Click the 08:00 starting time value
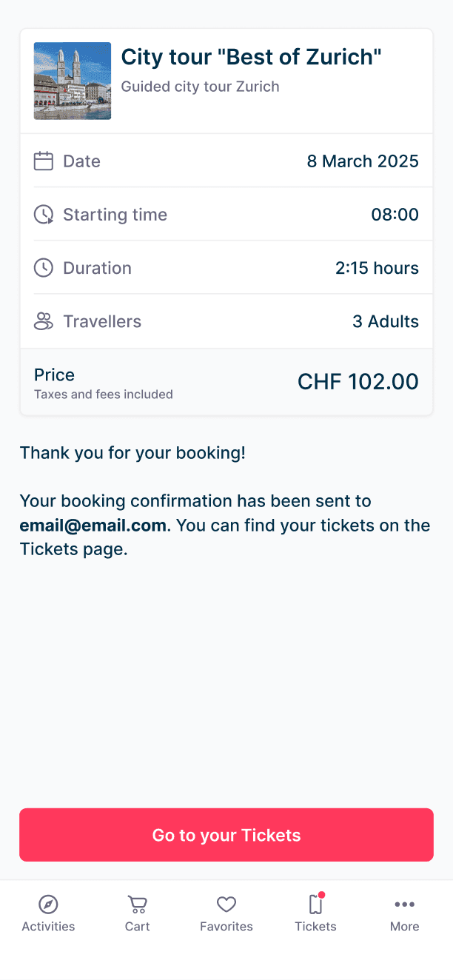This screenshot has height=980, width=453. [x=395, y=215]
